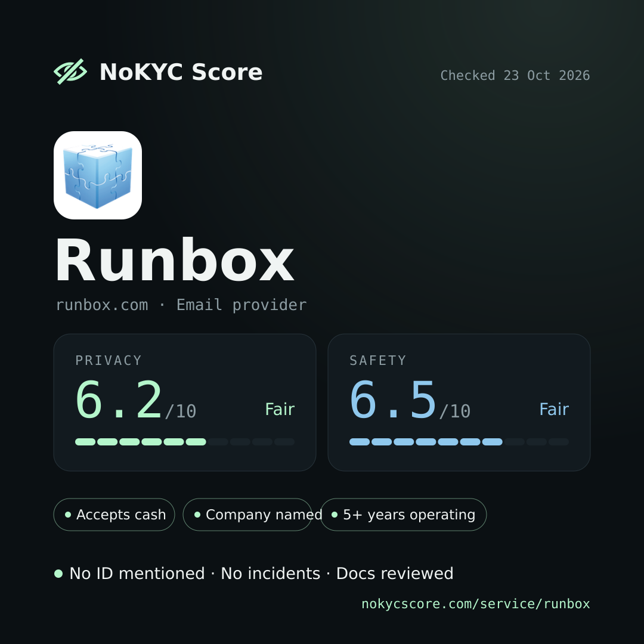Click the green dot before No ID mentioned
Viewport: 644px width, 644px height.
[58, 574]
